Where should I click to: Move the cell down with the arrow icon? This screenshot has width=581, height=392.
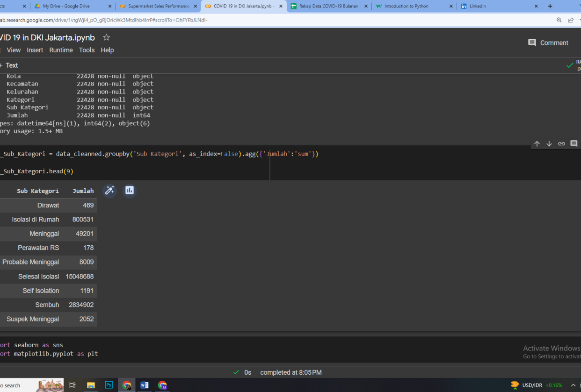[549, 144]
